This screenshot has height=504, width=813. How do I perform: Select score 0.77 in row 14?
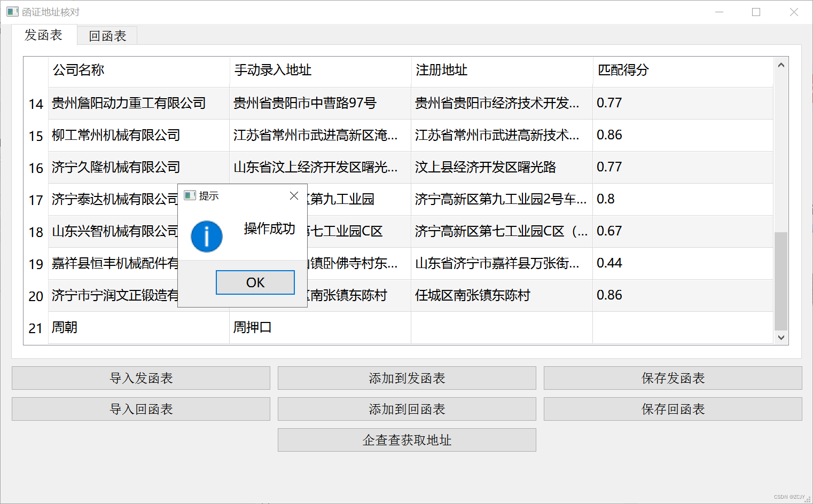tap(683, 104)
